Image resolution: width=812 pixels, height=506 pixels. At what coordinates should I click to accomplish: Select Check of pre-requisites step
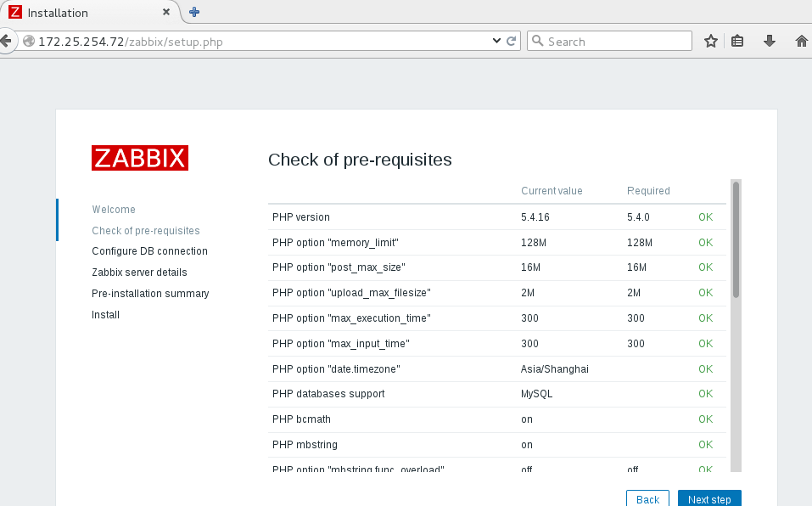coord(146,230)
